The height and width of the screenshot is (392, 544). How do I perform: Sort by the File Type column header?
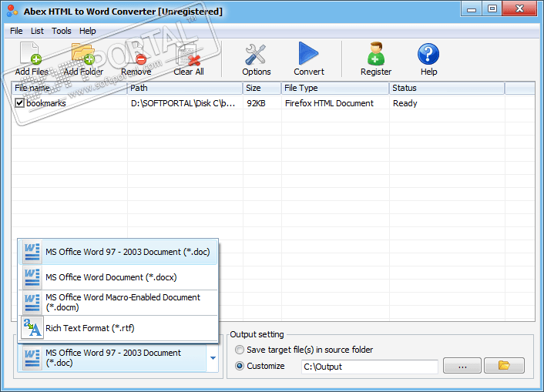pyautogui.click(x=335, y=88)
